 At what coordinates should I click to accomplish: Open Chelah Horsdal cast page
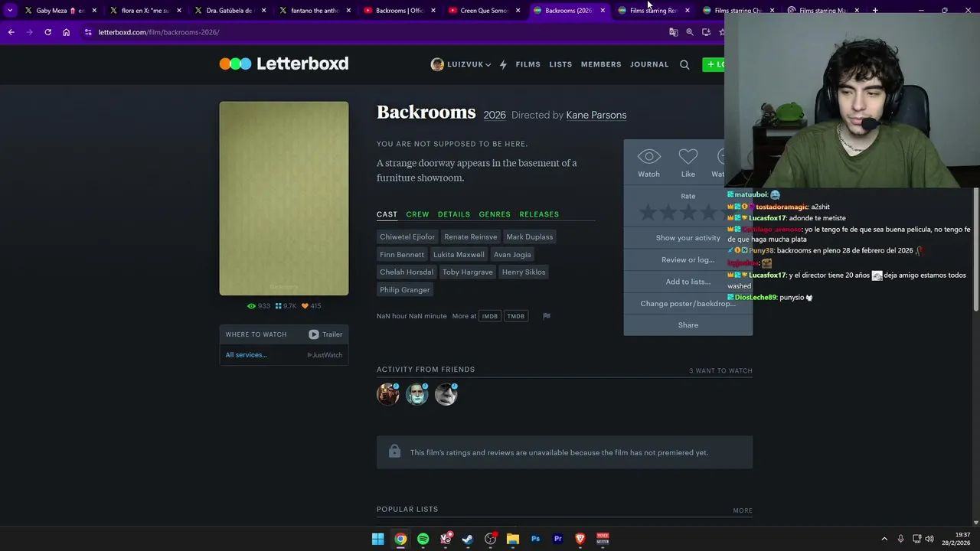point(407,272)
